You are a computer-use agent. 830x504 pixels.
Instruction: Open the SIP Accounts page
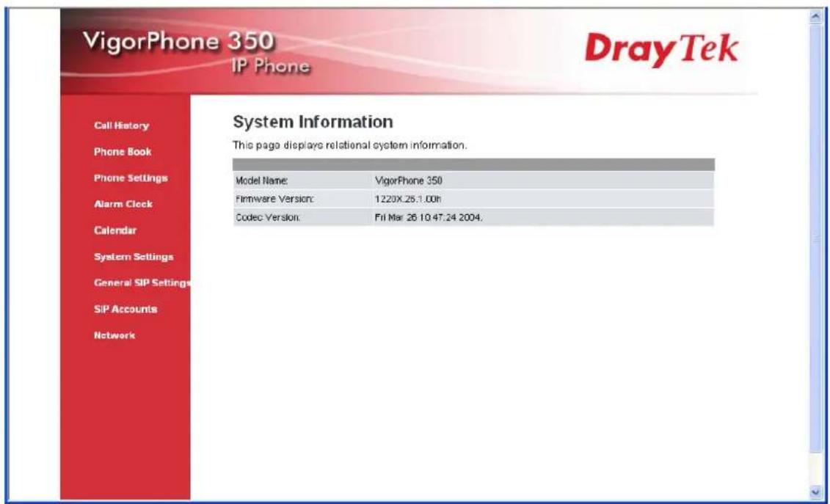(x=125, y=309)
